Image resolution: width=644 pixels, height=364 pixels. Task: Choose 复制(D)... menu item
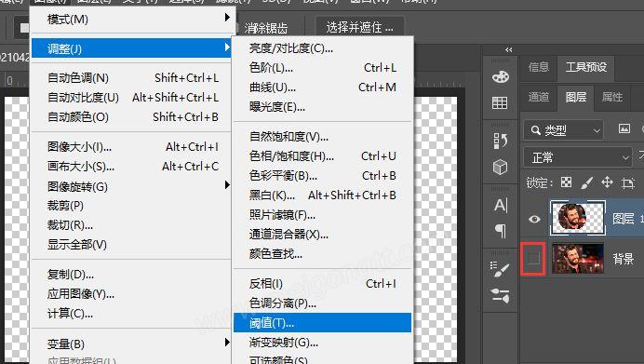click(x=131, y=274)
